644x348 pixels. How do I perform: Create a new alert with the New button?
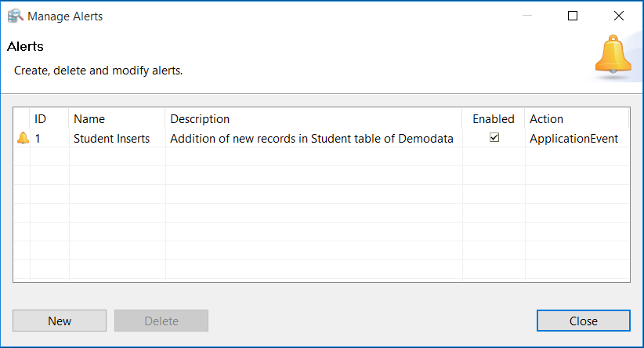click(x=60, y=321)
